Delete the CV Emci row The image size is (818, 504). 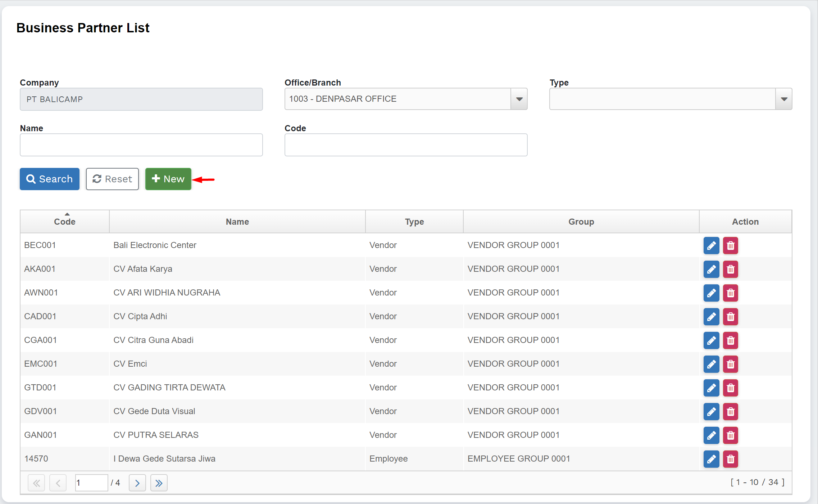click(730, 364)
